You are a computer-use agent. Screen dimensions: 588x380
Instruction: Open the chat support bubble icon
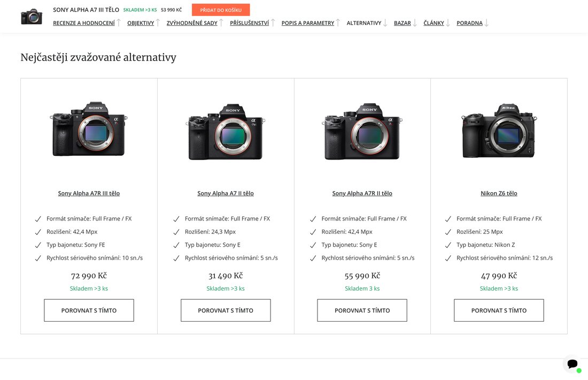coord(572,364)
